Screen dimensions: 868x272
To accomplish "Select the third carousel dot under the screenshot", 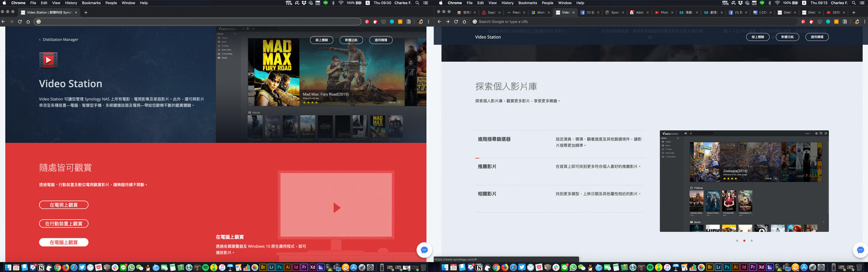I will point(752,241).
